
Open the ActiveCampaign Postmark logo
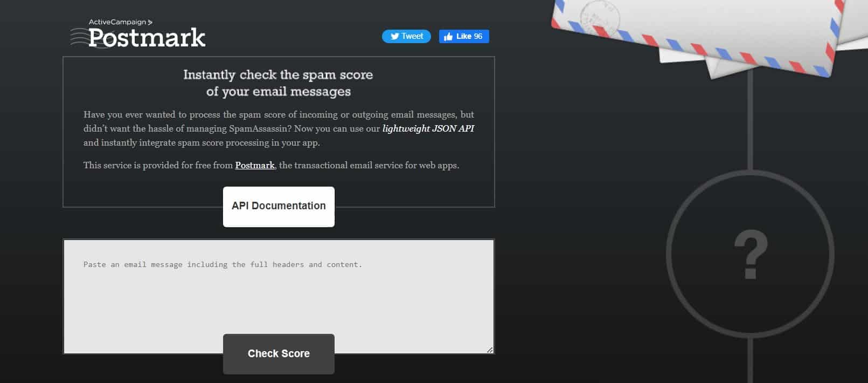138,33
